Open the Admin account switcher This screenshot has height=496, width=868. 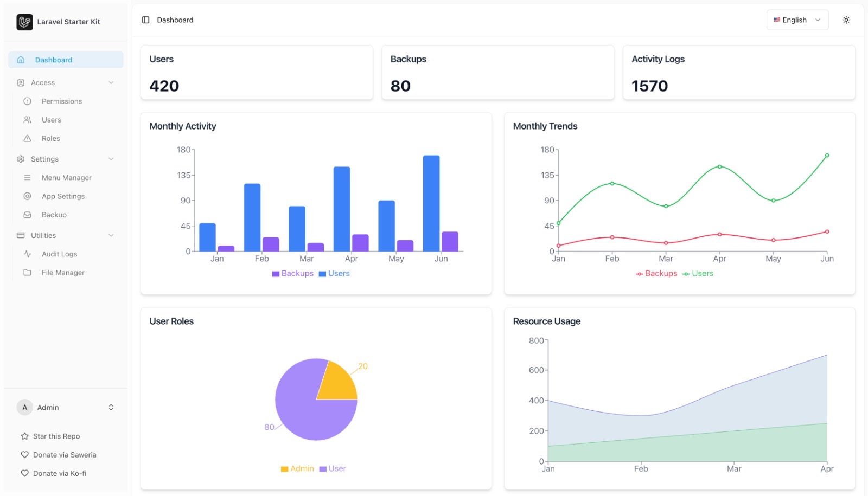(x=66, y=408)
